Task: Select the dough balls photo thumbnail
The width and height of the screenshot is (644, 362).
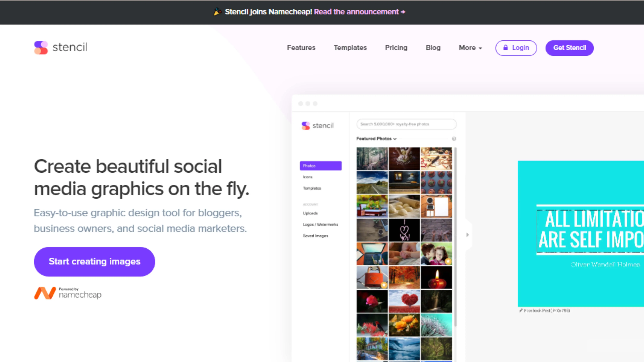Action: (x=404, y=206)
